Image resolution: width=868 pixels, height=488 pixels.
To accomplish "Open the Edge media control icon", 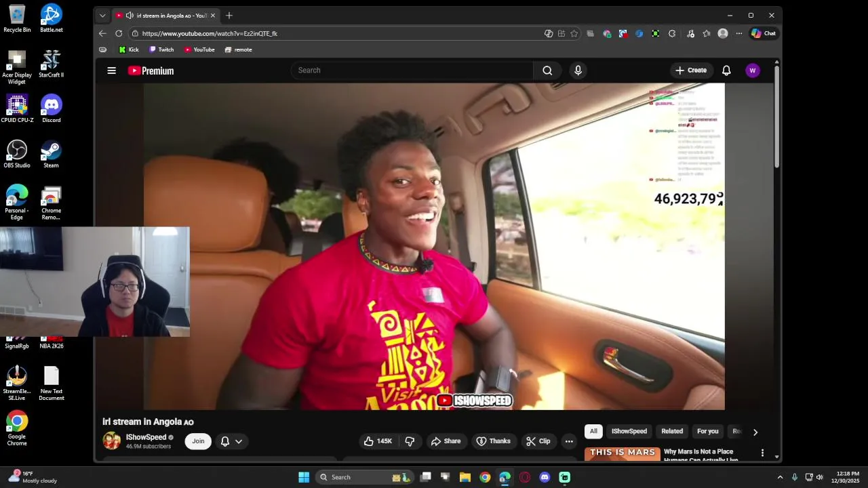I will tap(690, 33).
